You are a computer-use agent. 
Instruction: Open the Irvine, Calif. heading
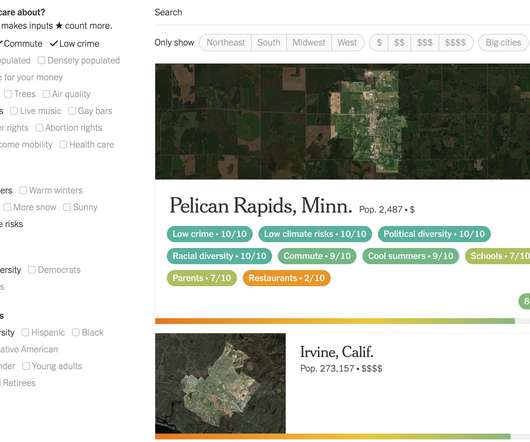337,352
